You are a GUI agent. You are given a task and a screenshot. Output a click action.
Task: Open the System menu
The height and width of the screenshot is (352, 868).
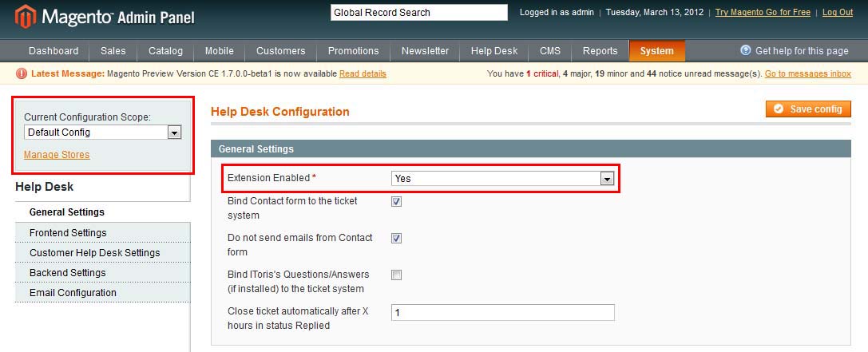[x=657, y=51]
